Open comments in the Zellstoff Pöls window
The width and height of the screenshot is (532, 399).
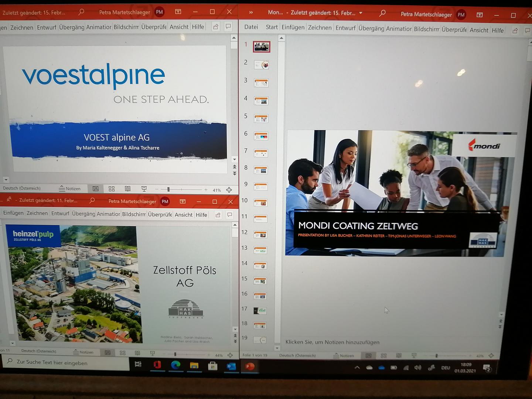pos(230,215)
